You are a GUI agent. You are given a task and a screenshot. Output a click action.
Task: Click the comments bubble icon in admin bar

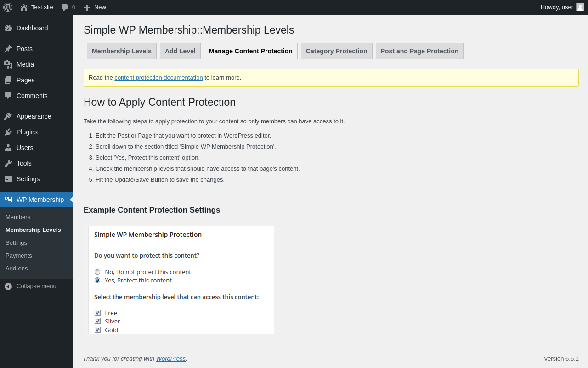pos(65,7)
